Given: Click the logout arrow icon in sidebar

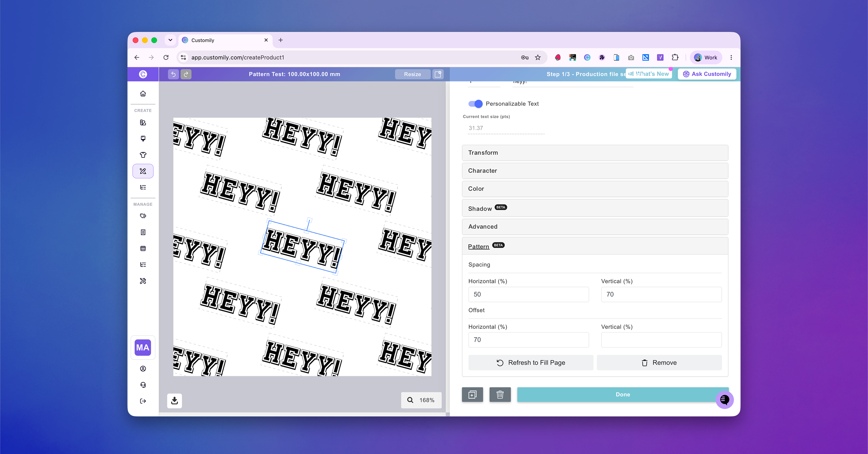Looking at the screenshot, I should point(143,401).
